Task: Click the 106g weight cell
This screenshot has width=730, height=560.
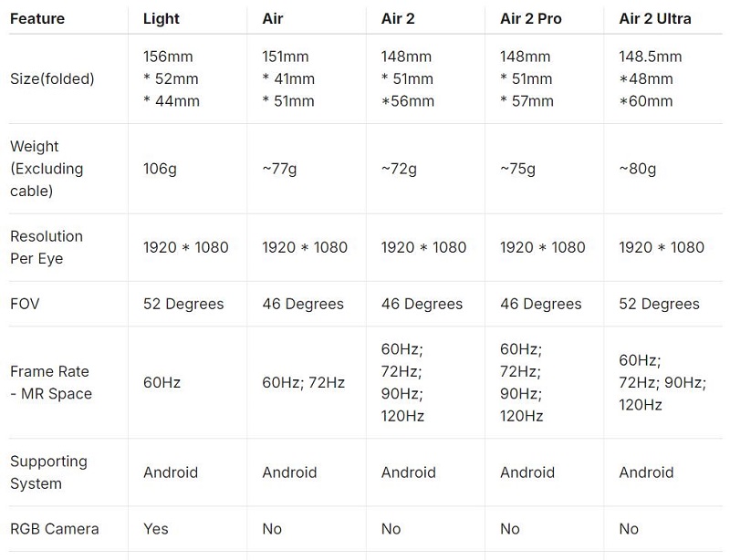Action: tap(159, 169)
